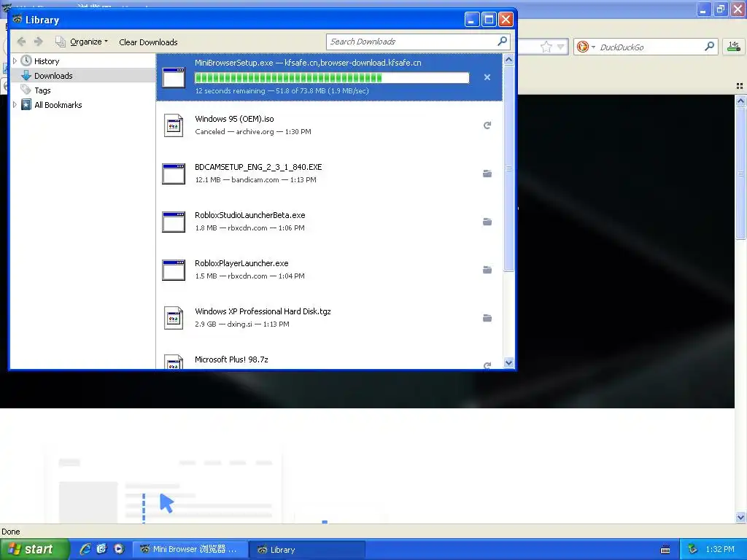The image size is (747, 560).
Task: Select Tags in the sidebar
Action: click(42, 90)
